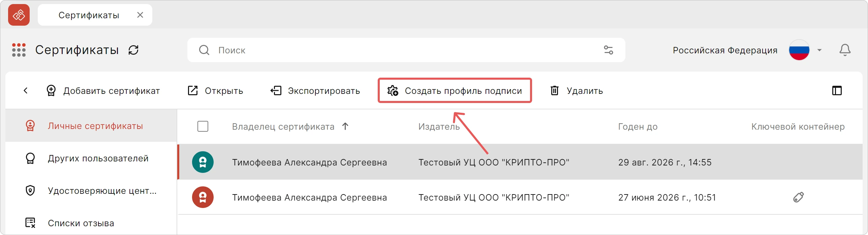The image size is (868, 235).
Task: Open search filter settings icon
Action: pos(609,50)
